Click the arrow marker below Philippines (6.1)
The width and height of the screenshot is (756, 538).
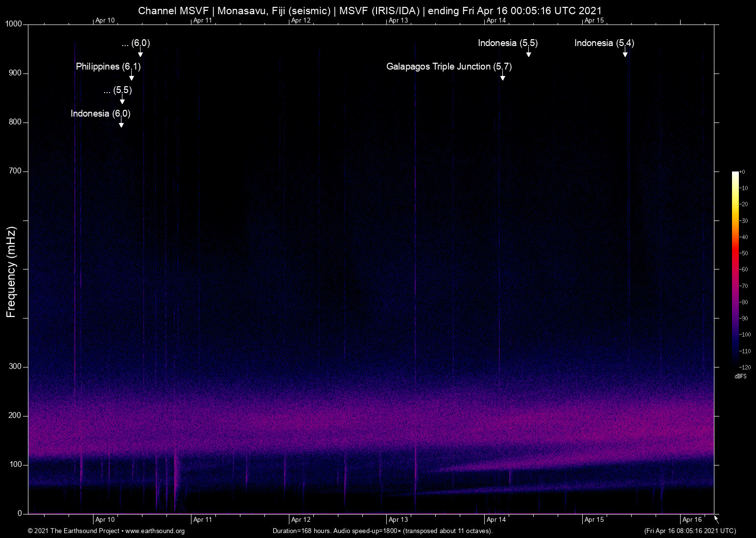(131, 77)
